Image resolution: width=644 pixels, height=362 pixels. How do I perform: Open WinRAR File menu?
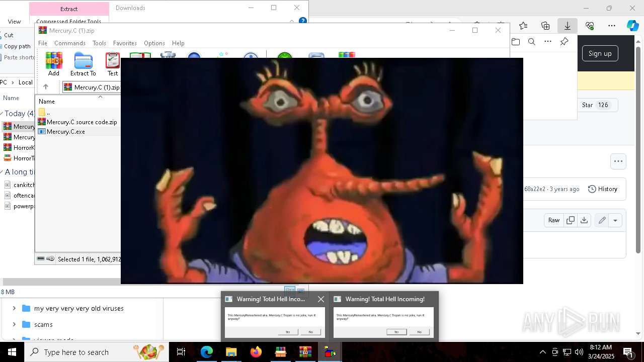[43, 43]
